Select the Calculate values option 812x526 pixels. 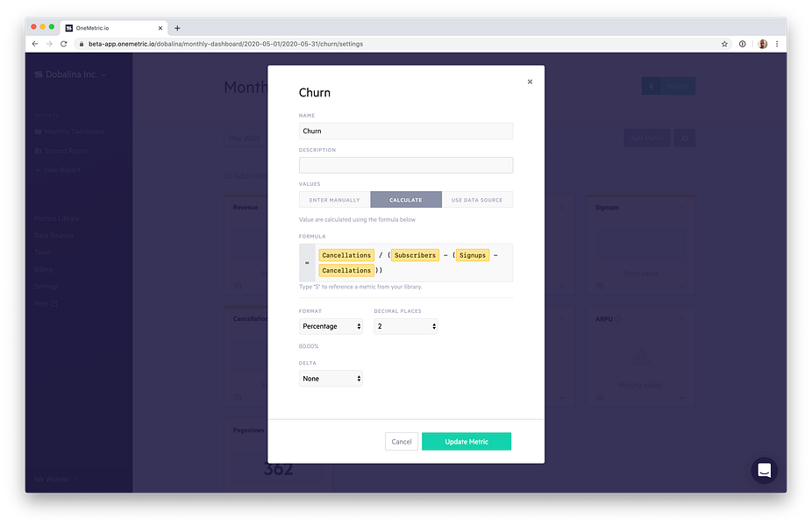(x=406, y=200)
